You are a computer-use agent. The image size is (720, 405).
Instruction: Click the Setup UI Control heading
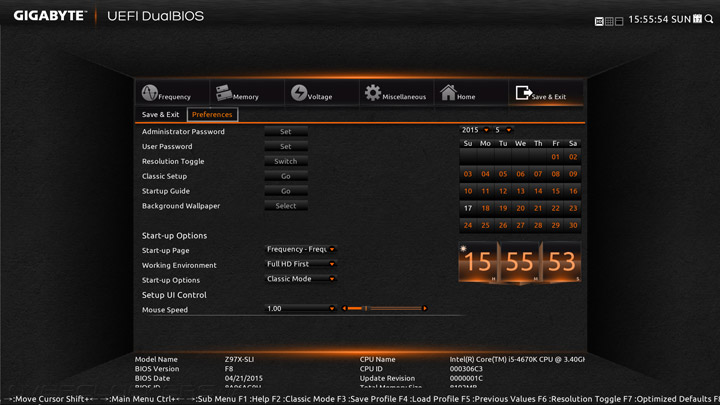click(x=174, y=295)
